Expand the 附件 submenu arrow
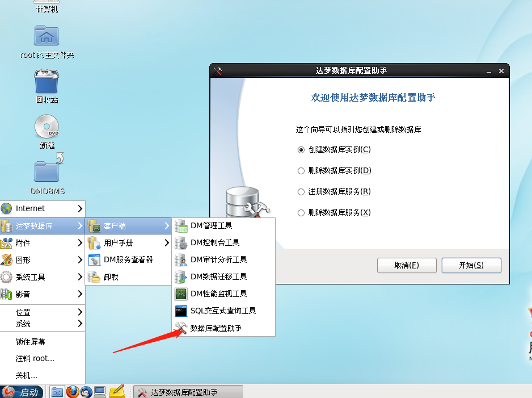 (80, 243)
